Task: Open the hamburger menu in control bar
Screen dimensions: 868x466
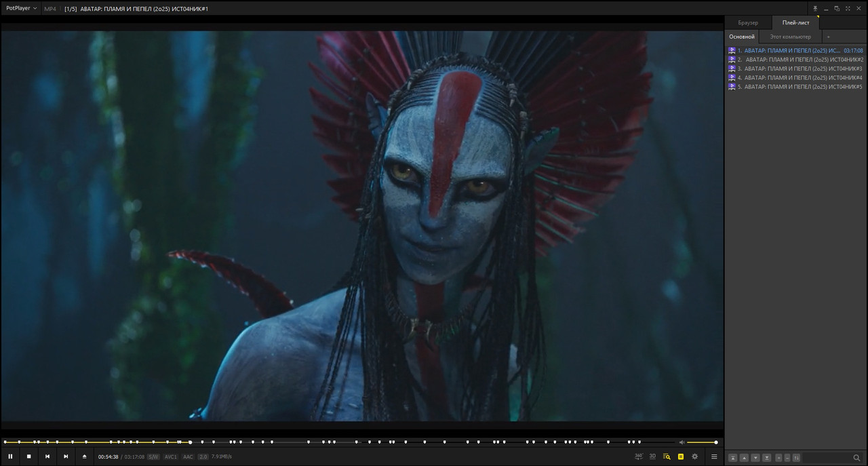Action: (714, 457)
